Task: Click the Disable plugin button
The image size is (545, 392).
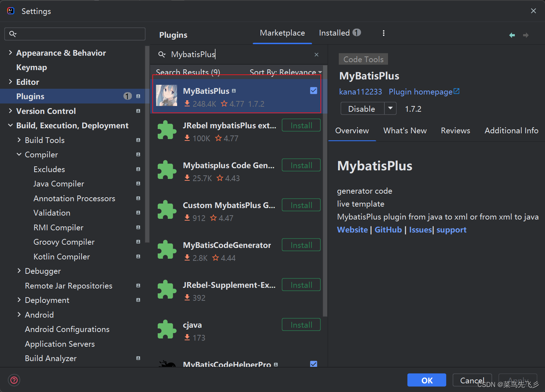Action: pyautogui.click(x=362, y=109)
